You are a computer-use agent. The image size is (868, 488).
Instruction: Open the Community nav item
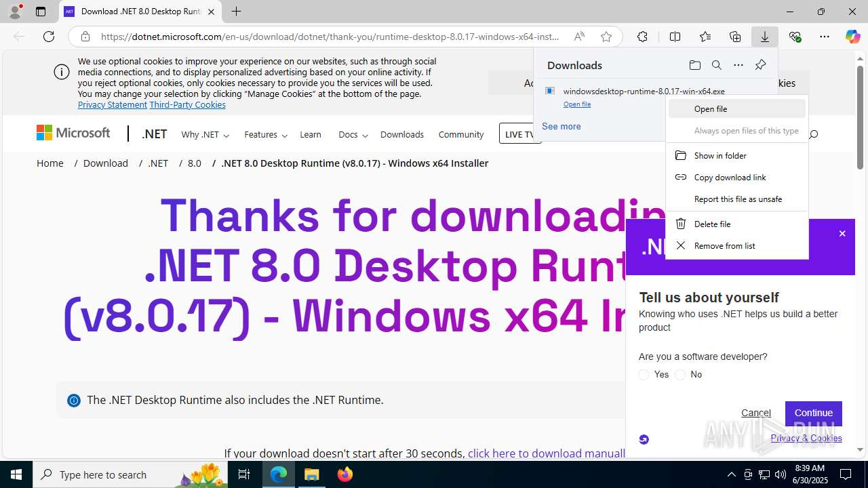461,134
